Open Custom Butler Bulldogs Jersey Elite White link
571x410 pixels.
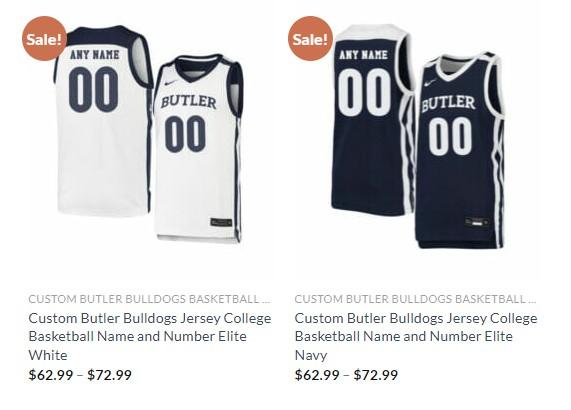(x=150, y=336)
